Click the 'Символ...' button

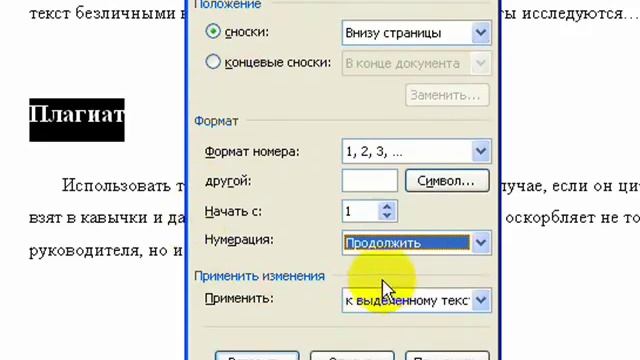pyautogui.click(x=447, y=181)
